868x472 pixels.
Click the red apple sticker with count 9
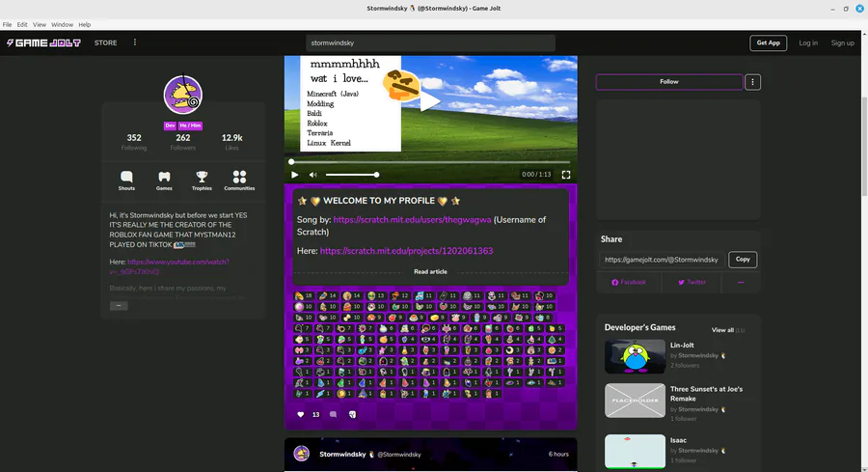[x=395, y=318]
